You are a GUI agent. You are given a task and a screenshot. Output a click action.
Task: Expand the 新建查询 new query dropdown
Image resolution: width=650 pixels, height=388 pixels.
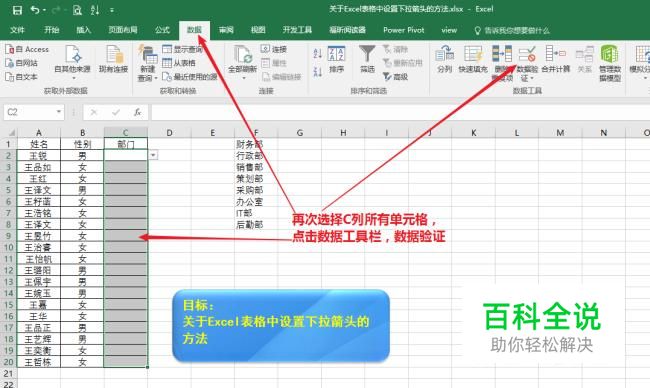coord(156,78)
